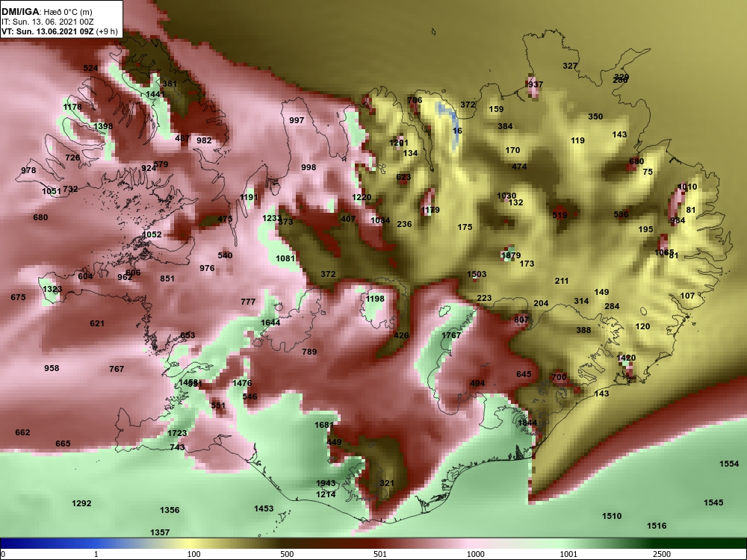Click the legend label '100'

(x=193, y=554)
